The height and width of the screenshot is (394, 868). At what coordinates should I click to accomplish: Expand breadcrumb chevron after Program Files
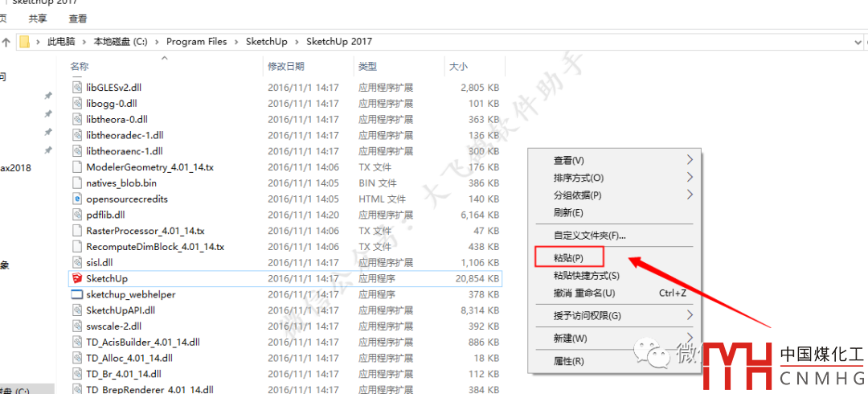[x=236, y=41]
